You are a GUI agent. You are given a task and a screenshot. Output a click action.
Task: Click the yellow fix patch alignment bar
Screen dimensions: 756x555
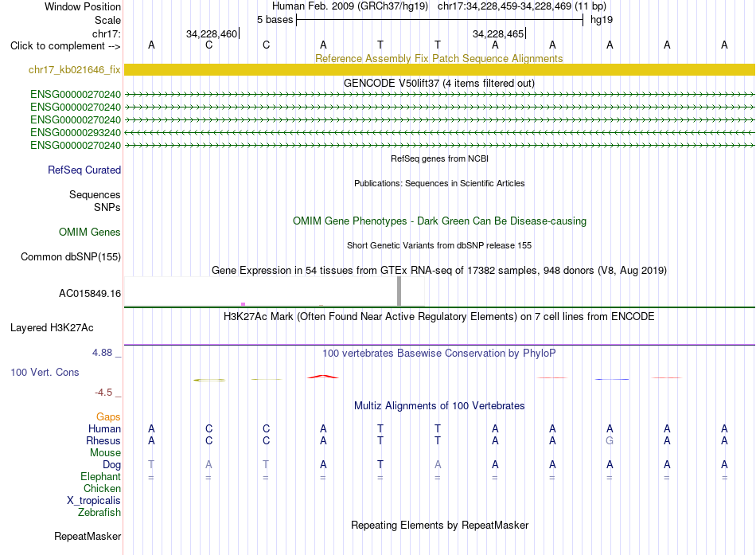[x=439, y=69]
